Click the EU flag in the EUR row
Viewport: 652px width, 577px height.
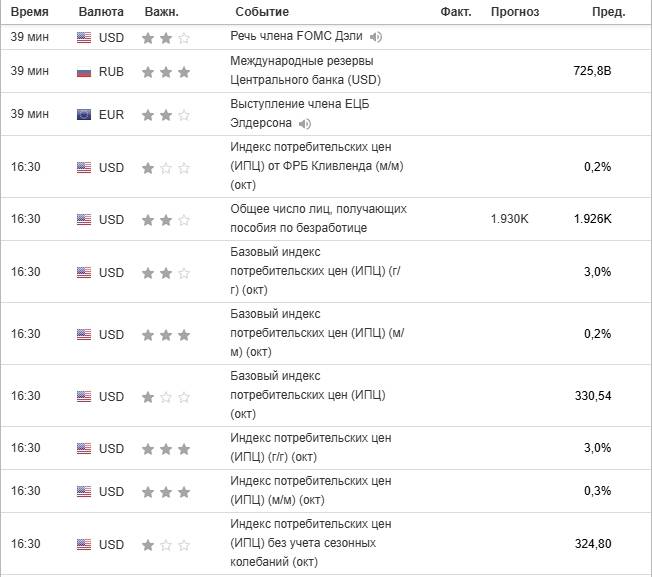(84, 115)
